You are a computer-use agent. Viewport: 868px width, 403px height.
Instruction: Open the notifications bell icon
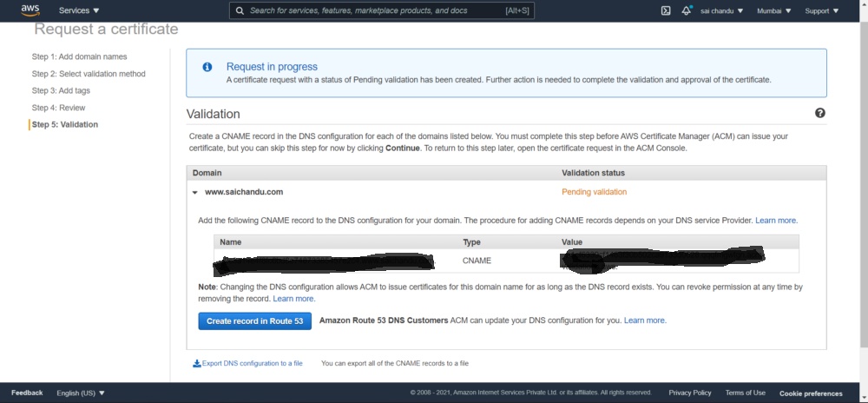pyautogui.click(x=687, y=10)
